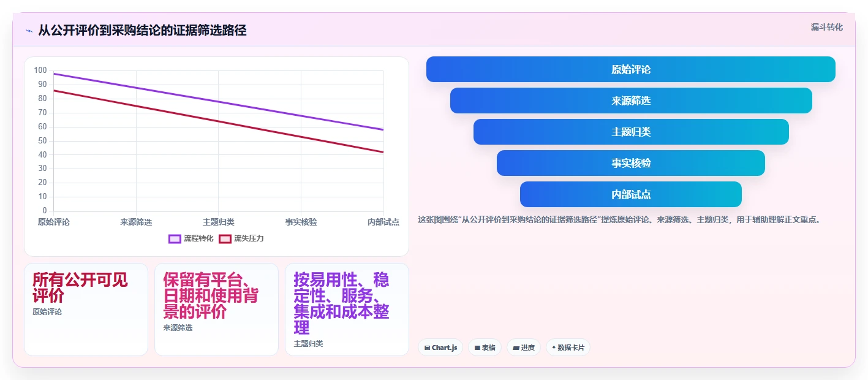Click the 漏斗转化 label in the header

pos(827,27)
